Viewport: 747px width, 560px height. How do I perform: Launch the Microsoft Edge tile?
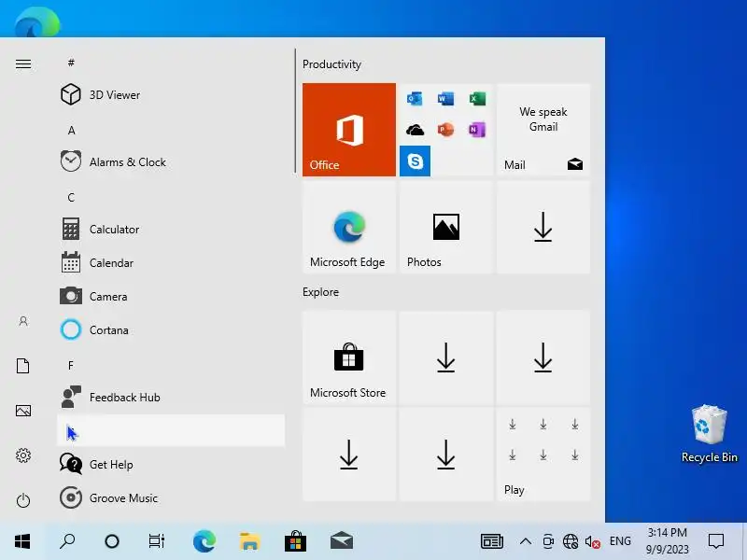(348, 227)
